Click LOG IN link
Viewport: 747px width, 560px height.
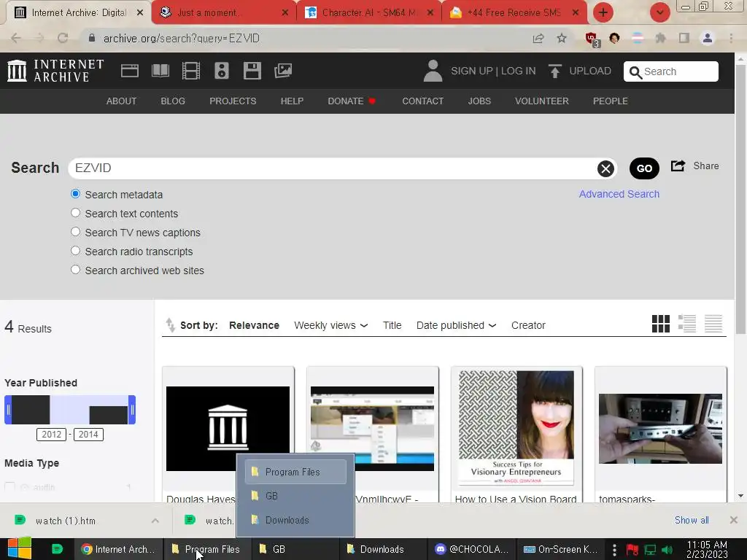pyautogui.click(x=519, y=71)
